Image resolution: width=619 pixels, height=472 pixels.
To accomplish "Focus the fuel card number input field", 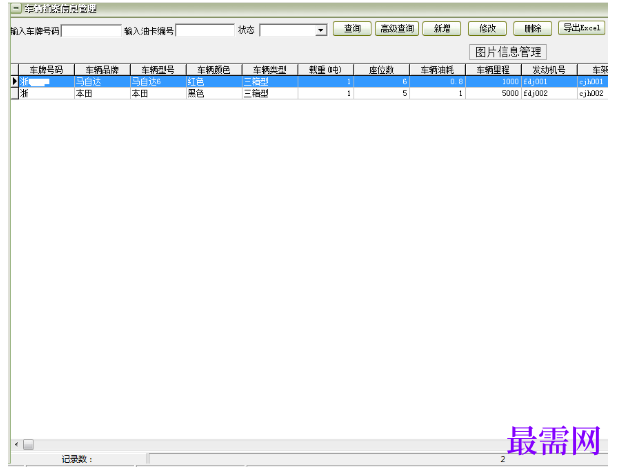I will (205, 30).
